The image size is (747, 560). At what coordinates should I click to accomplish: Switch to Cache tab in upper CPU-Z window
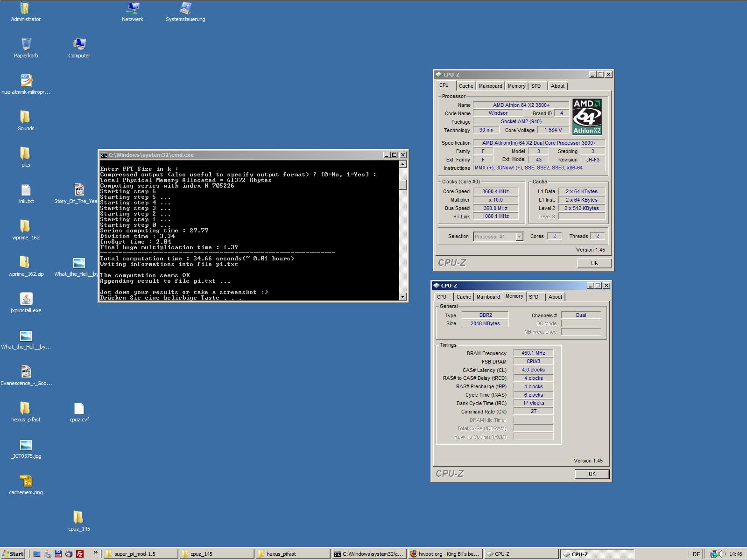click(x=466, y=86)
